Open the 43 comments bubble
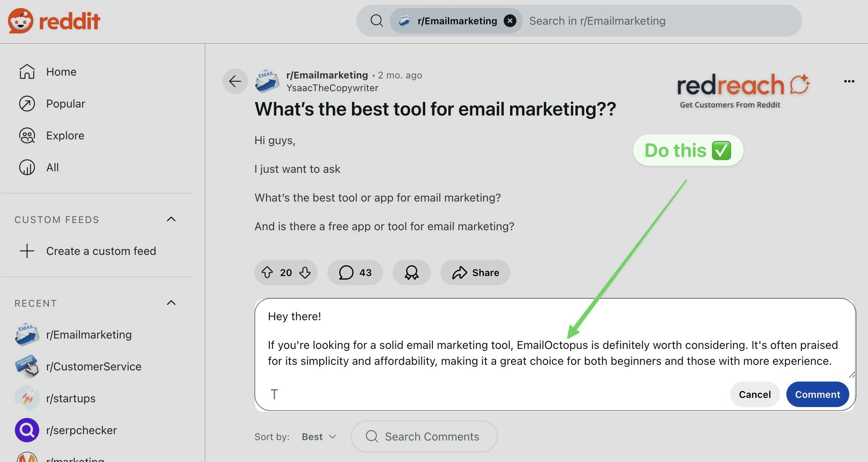868x462 pixels. [x=355, y=272]
